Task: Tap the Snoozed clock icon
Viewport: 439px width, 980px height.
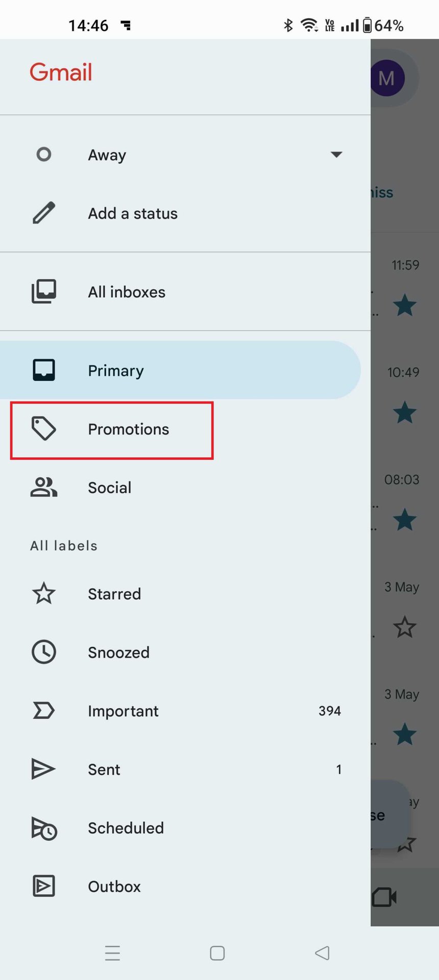Action: pyautogui.click(x=44, y=652)
